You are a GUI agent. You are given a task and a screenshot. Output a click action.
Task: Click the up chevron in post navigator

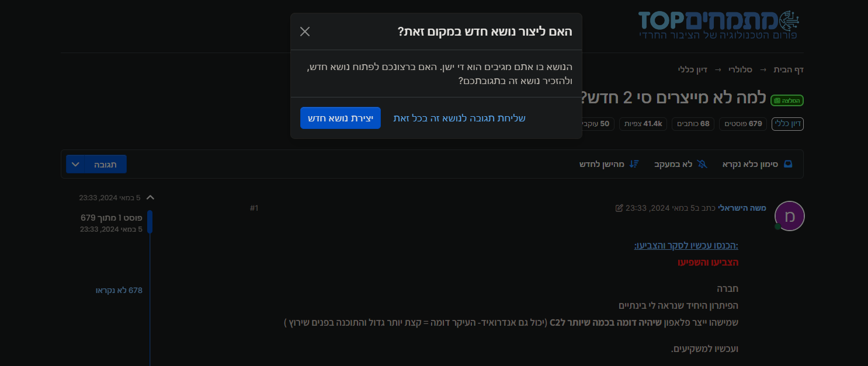150,197
